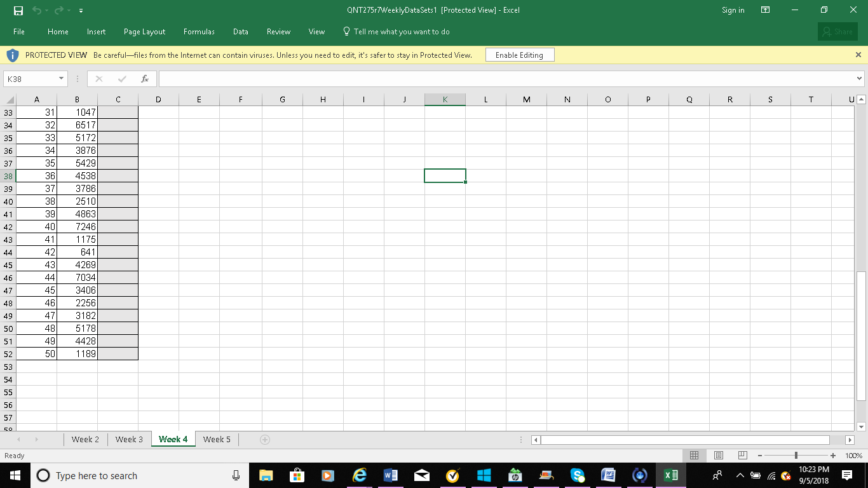The image size is (868, 488).
Task: Open the File tab
Action: [19, 32]
